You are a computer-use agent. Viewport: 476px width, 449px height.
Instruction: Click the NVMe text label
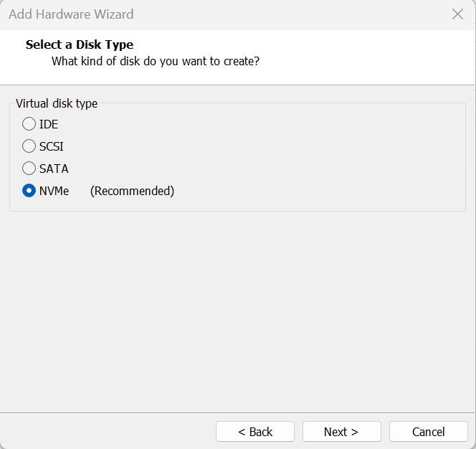click(x=54, y=191)
